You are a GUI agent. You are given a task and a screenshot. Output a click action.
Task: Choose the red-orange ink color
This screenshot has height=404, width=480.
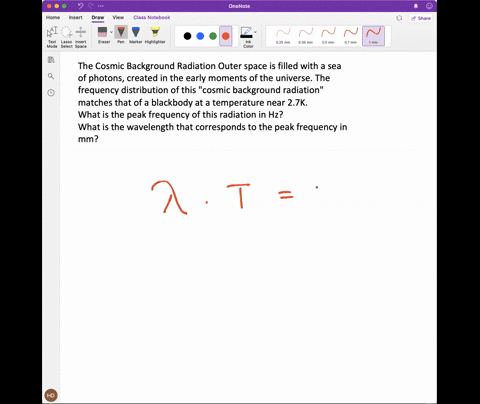(x=226, y=36)
